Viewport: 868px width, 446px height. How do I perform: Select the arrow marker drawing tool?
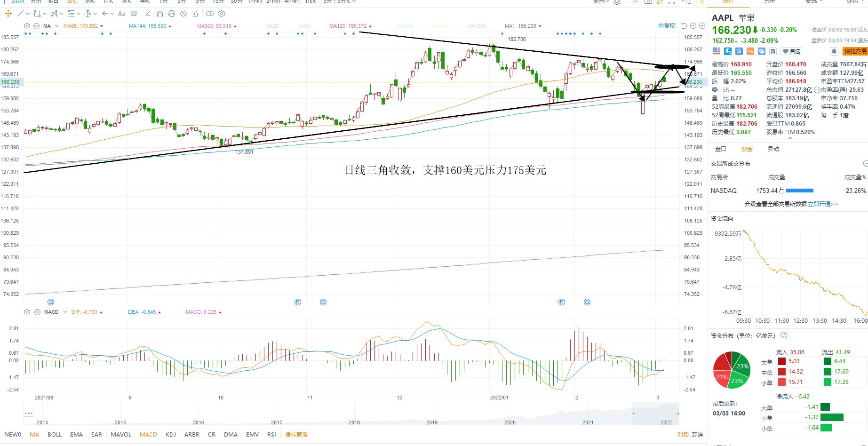(x=105, y=14)
